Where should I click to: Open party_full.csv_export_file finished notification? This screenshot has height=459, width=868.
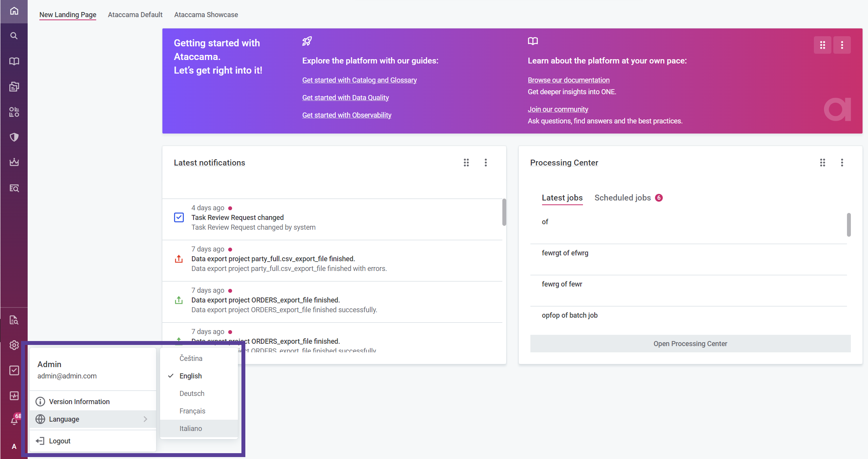(332, 261)
